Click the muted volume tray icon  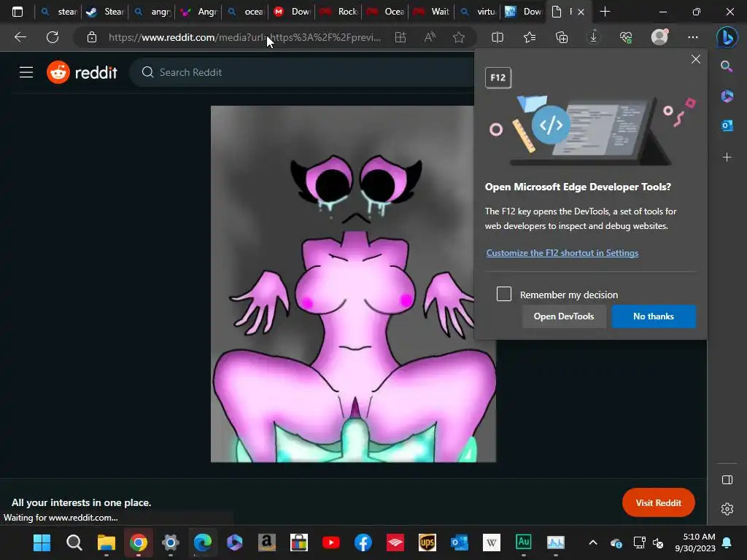[x=658, y=542]
